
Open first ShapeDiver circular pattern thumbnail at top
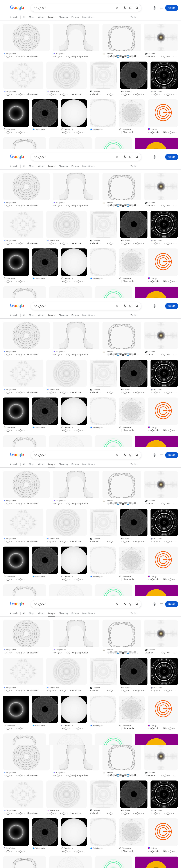26,37
